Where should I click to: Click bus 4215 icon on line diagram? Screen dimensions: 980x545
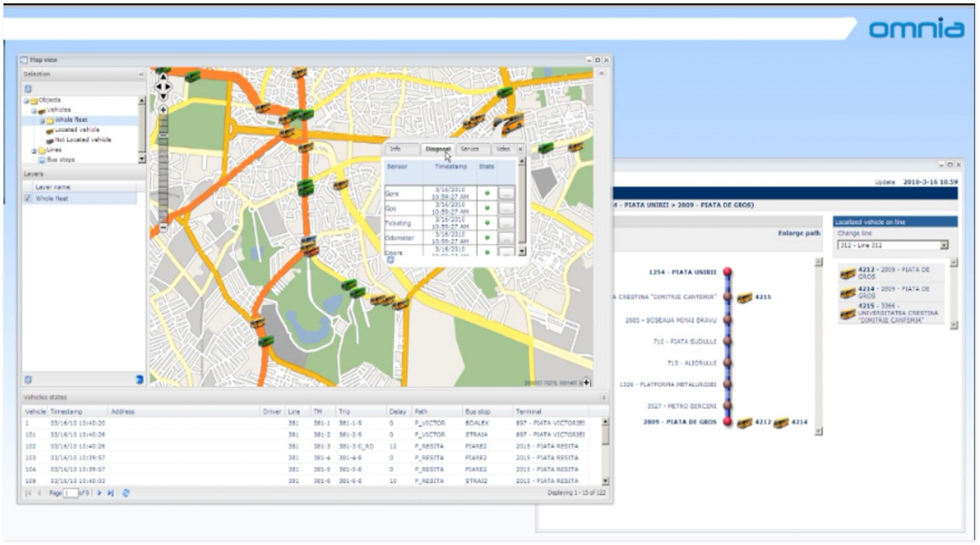744,298
